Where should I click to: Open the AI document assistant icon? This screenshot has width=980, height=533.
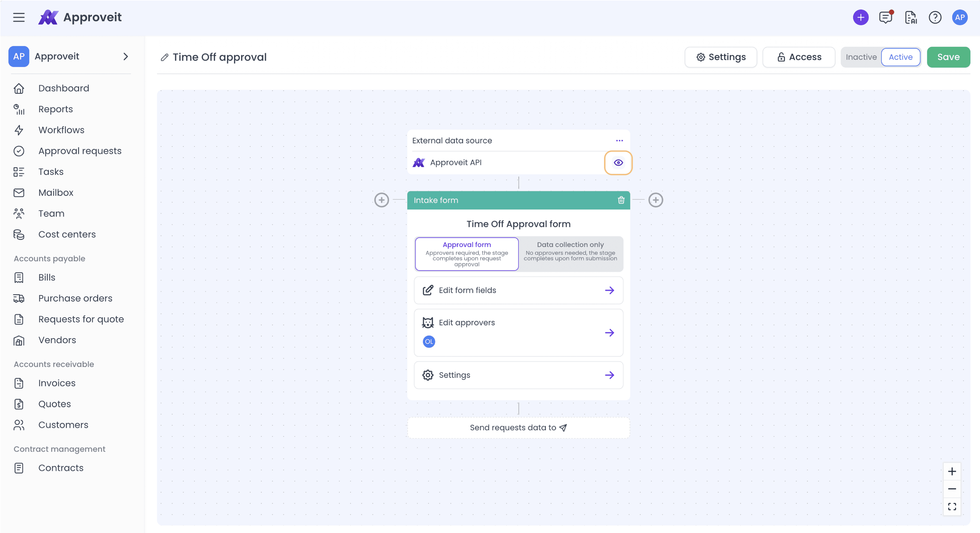[911, 18]
